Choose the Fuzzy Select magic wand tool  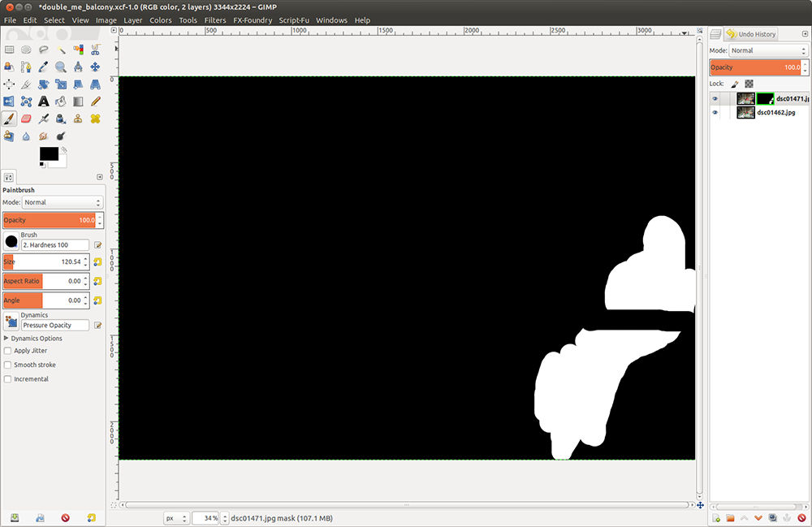61,50
